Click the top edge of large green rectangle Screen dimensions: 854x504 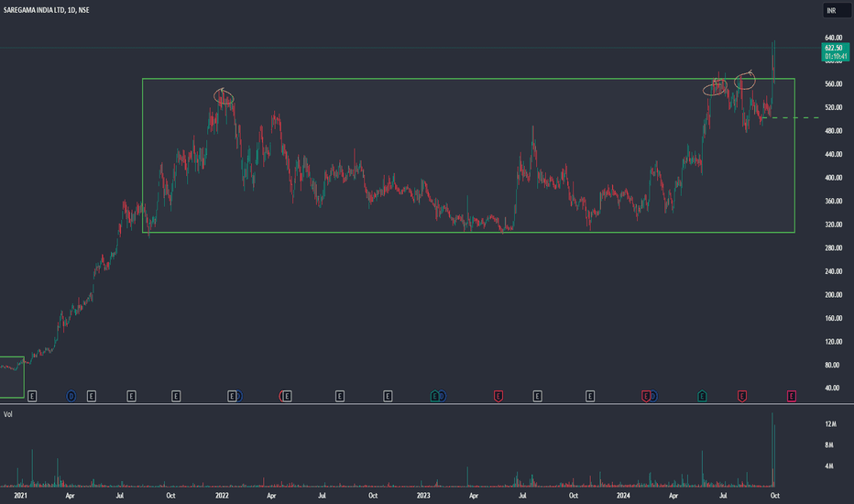468,79
